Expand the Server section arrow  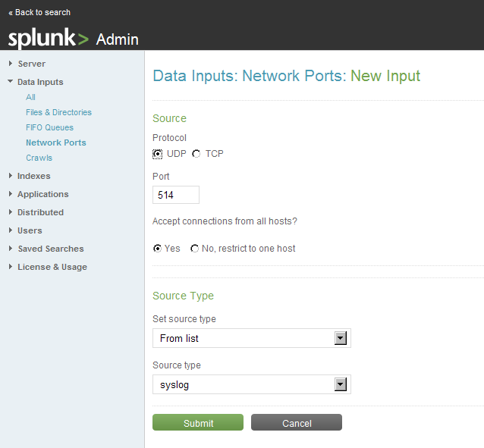(11, 64)
